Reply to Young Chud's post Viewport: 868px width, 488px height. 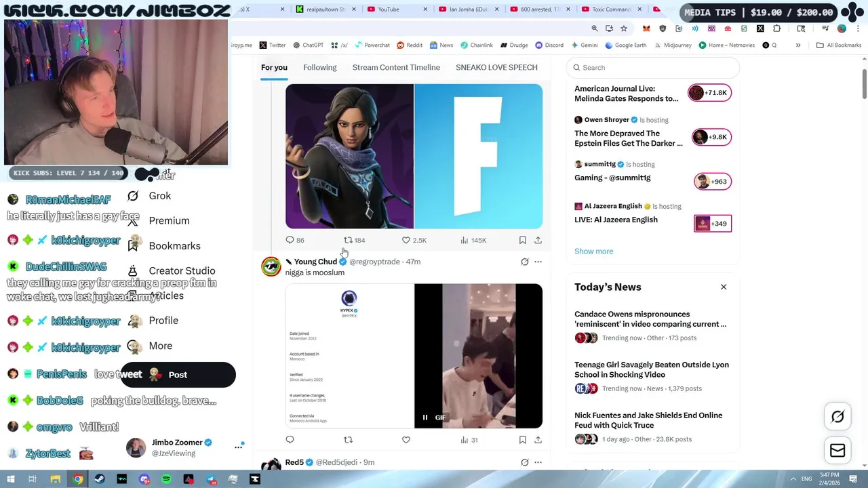(290, 440)
